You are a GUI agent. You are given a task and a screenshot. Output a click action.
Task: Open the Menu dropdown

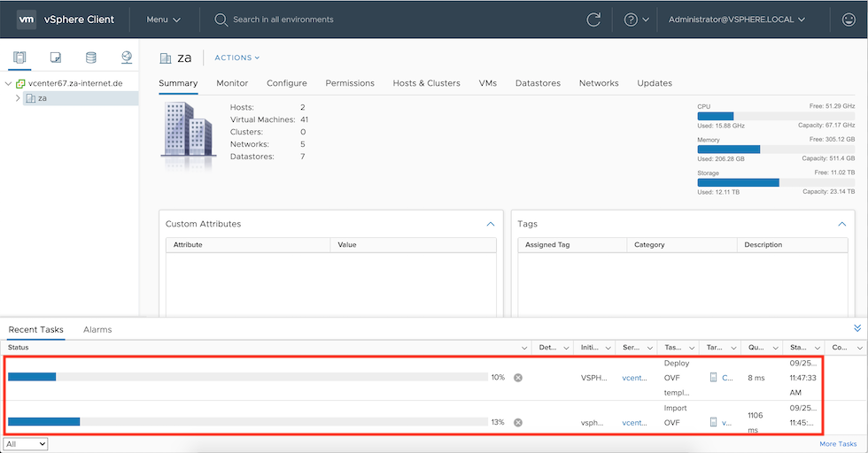click(163, 19)
